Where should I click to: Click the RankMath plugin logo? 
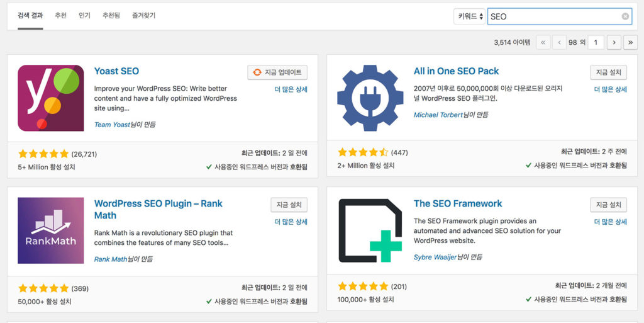(x=50, y=230)
